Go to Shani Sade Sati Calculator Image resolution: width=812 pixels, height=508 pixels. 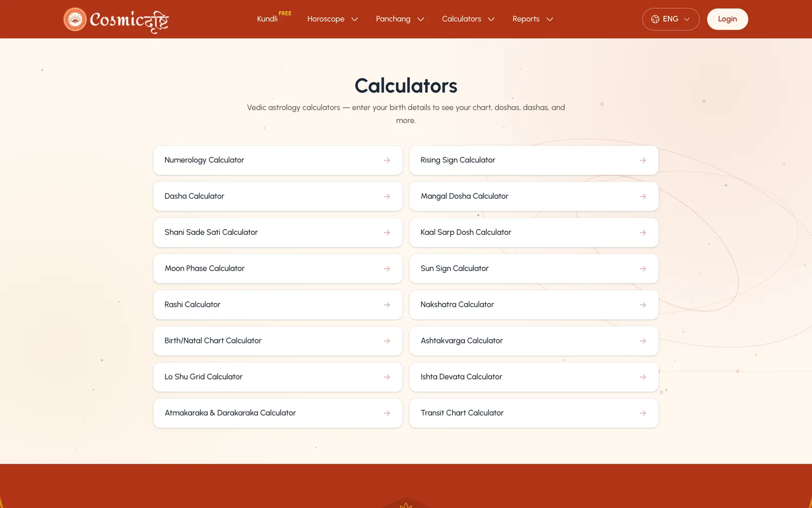tap(278, 233)
